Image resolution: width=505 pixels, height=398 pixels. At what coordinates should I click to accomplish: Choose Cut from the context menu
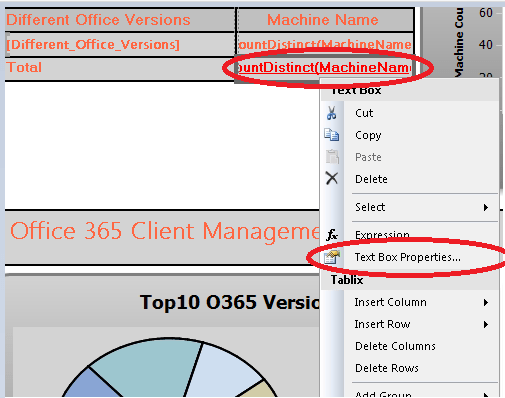pos(364,113)
